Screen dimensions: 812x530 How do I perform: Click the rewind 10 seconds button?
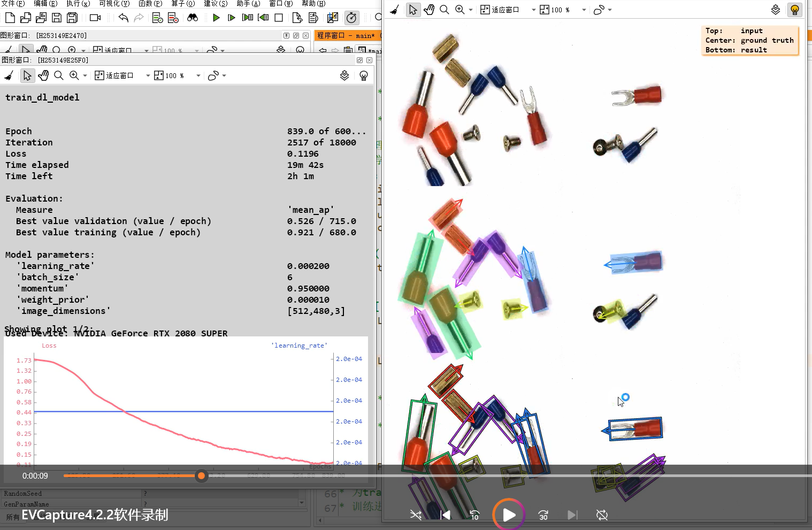[474, 515]
